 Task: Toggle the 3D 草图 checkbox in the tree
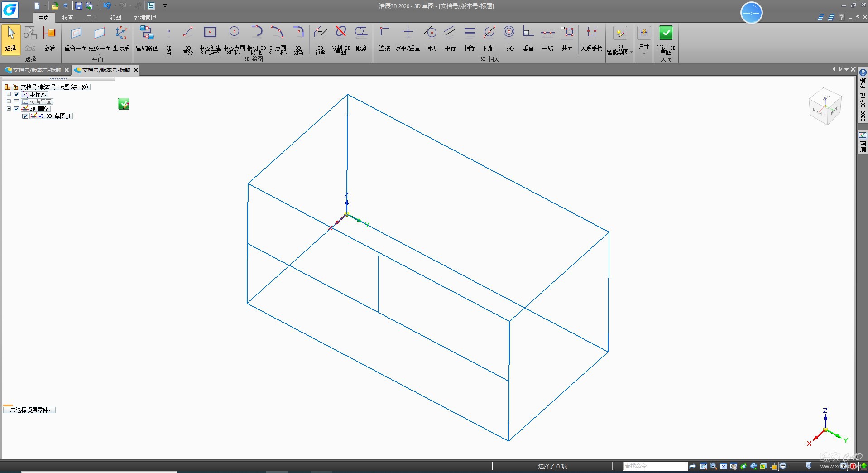(17, 109)
